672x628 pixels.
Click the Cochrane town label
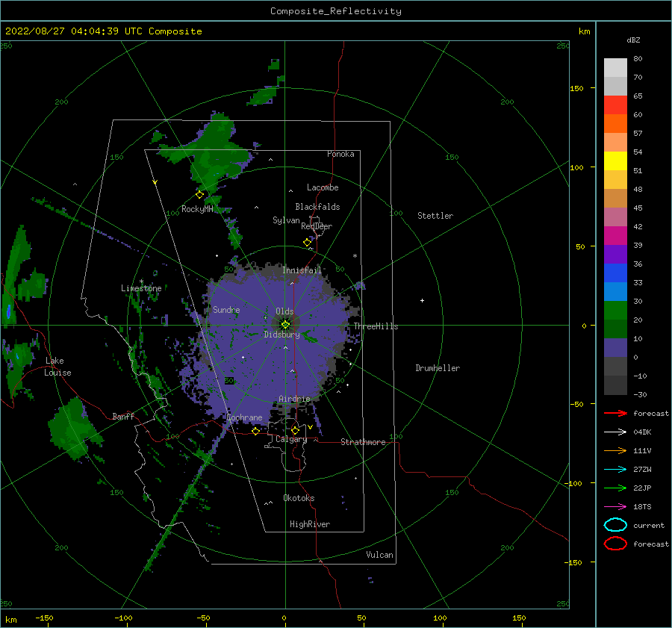[x=244, y=417]
